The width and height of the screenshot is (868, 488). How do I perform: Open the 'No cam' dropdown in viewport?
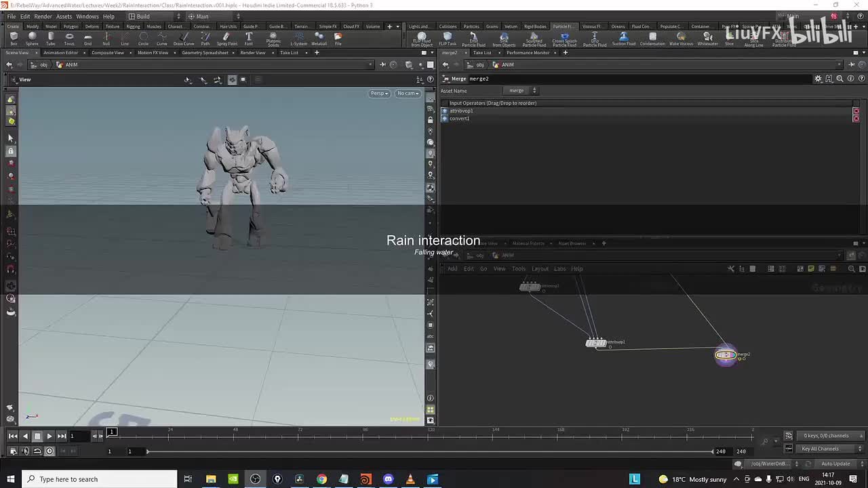(408, 94)
